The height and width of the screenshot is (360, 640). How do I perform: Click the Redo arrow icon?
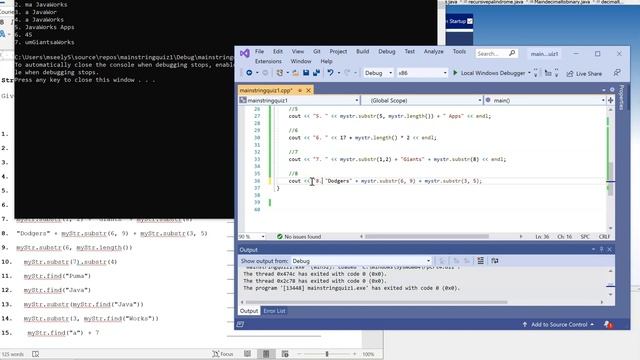coord(347,73)
